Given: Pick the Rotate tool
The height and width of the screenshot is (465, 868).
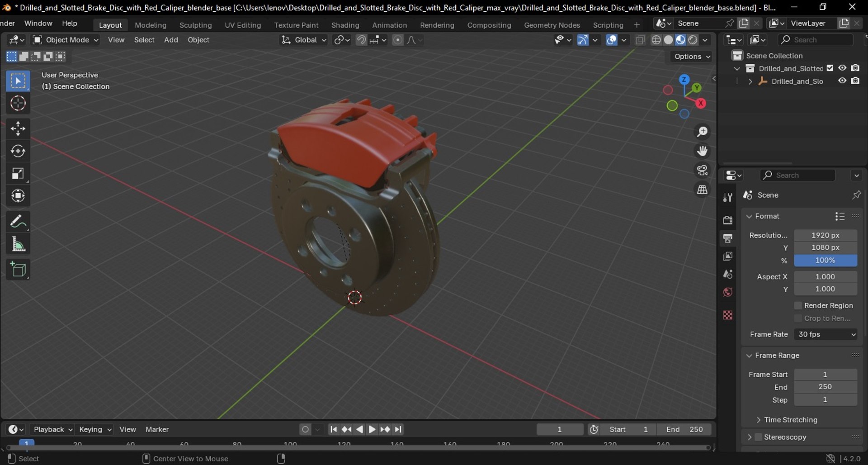Looking at the screenshot, I should [x=18, y=151].
